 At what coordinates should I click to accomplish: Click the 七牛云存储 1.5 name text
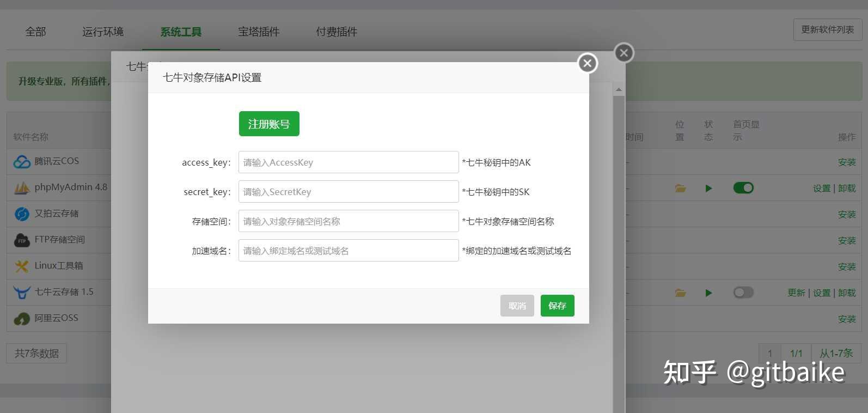click(x=64, y=292)
